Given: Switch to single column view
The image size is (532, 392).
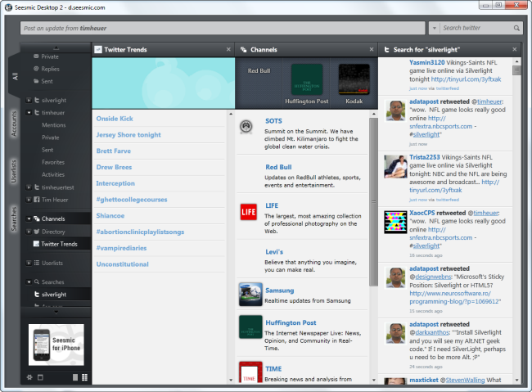Looking at the screenshot, I should [75, 377].
